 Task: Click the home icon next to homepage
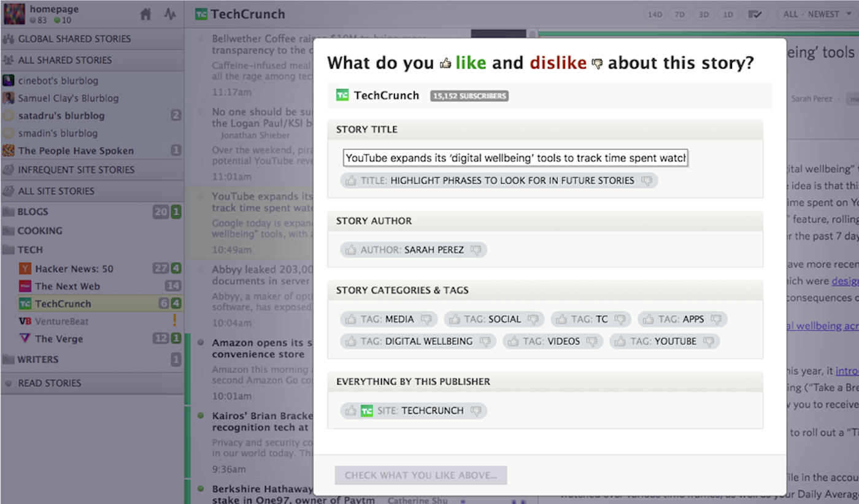(x=145, y=13)
